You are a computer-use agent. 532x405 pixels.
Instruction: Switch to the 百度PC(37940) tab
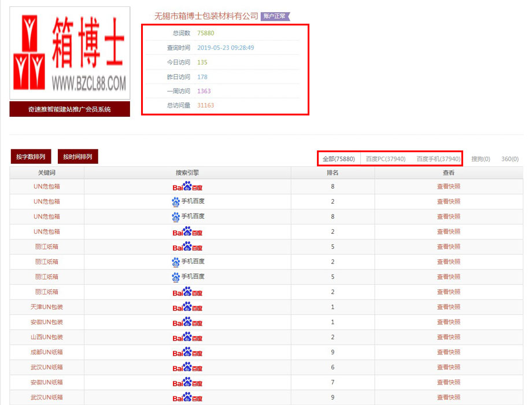[386, 159]
